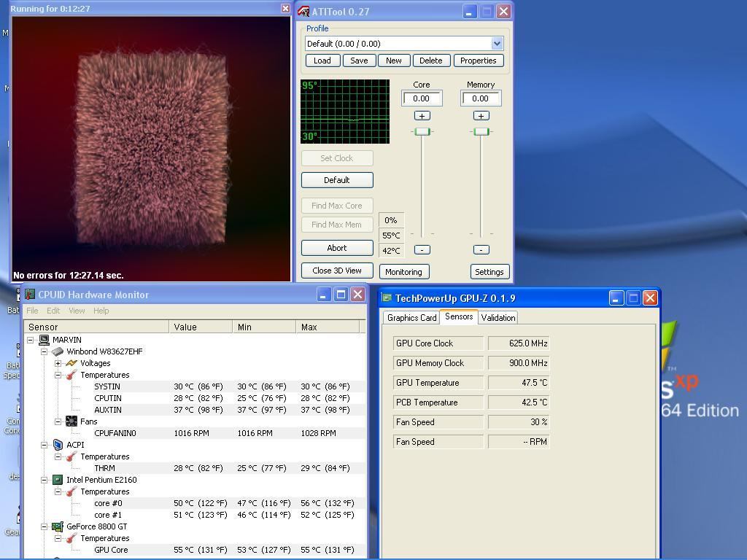Screen dimensions: 747x560
Task: Click the Max column header
Action: [328, 327]
